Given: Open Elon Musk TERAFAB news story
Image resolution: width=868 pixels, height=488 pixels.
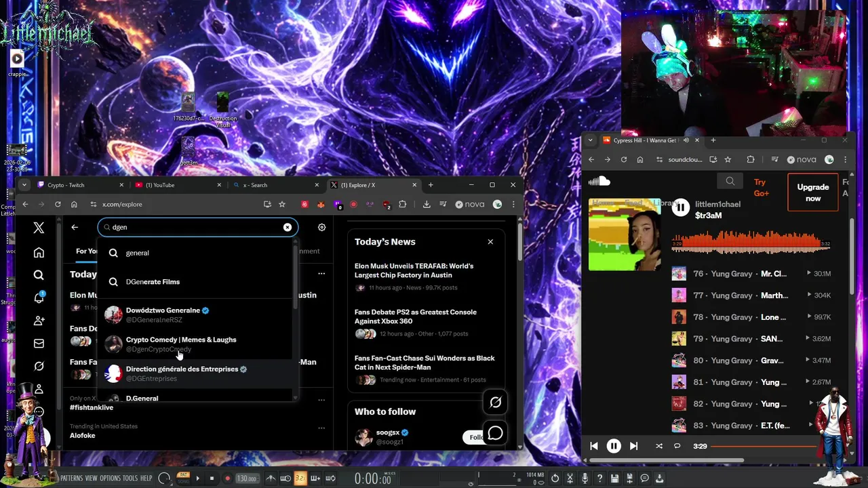Looking at the screenshot, I should click(x=426, y=276).
